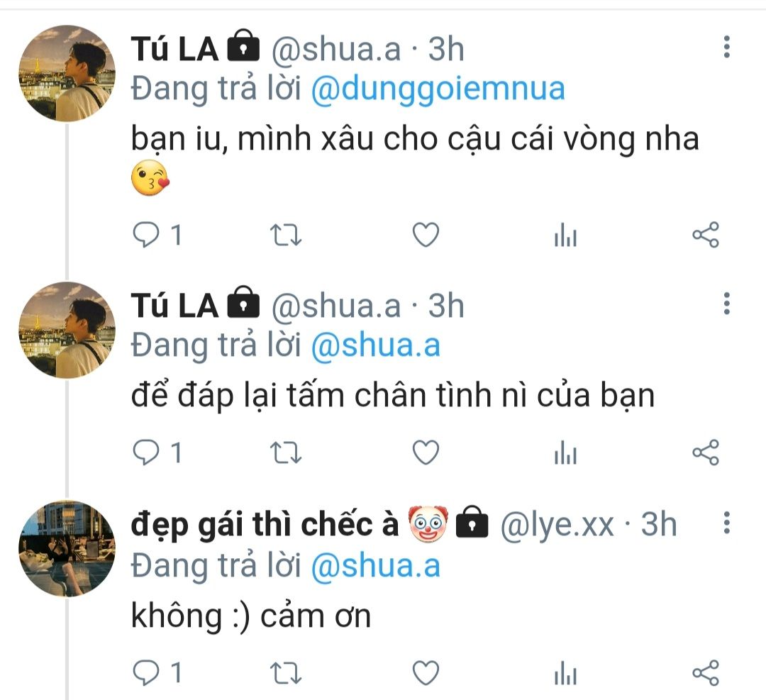View analytics for "bạn iu" tweet
Image resolution: width=766 pixels, height=700 pixels.
[565, 236]
